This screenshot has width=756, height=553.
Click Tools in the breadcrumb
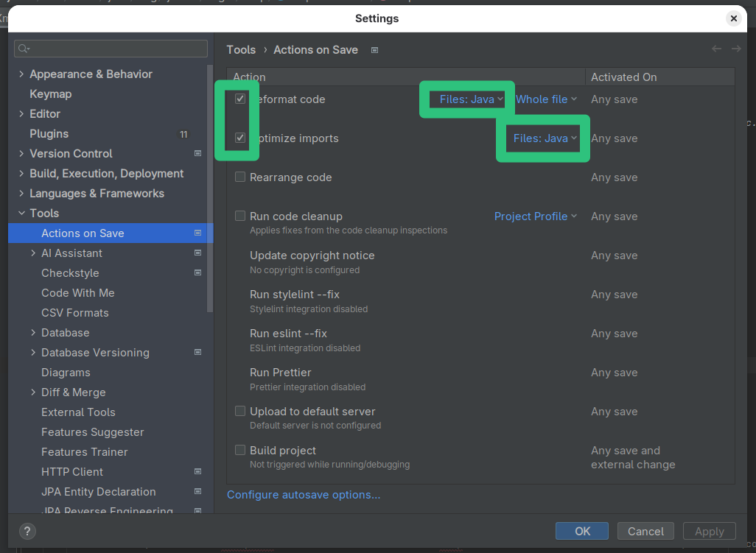point(241,49)
